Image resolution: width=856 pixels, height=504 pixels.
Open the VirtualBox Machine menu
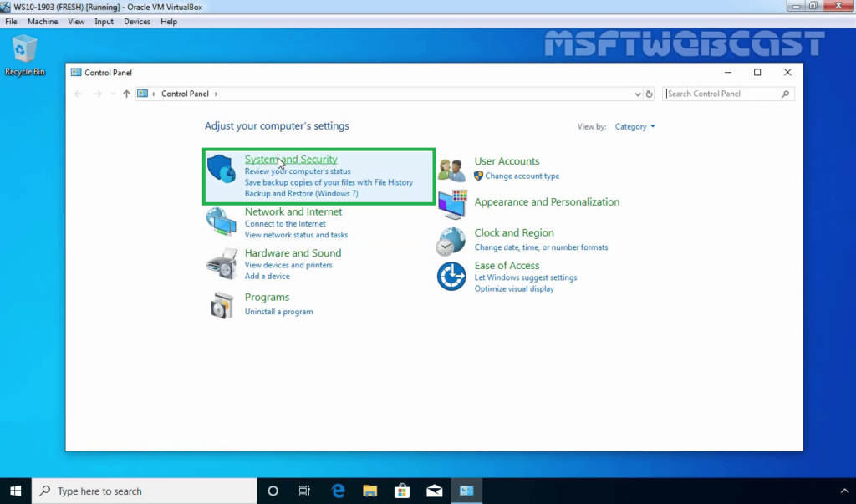(43, 21)
